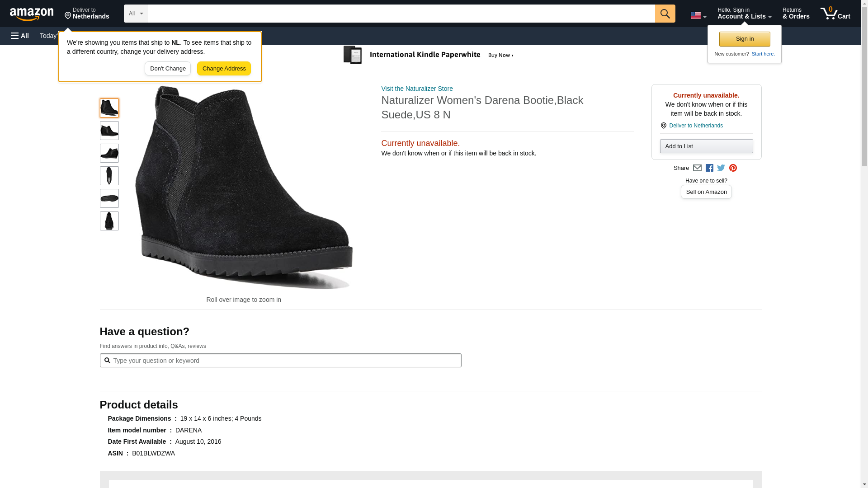Image resolution: width=868 pixels, height=488 pixels.
Task: Click the Amazon logo
Action: pyautogui.click(x=32, y=14)
